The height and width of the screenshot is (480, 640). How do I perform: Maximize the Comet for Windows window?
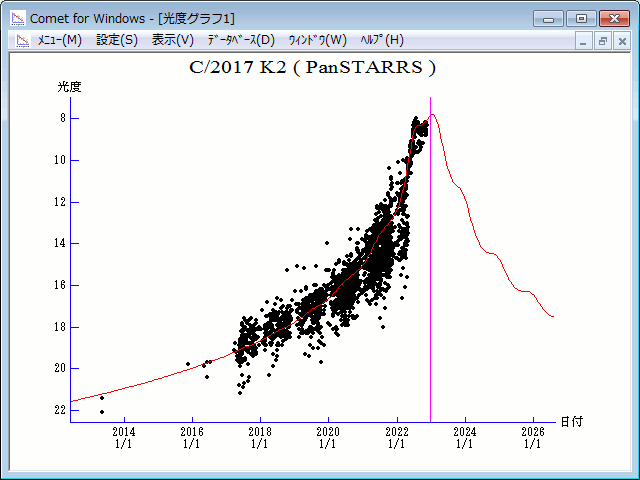point(581,19)
